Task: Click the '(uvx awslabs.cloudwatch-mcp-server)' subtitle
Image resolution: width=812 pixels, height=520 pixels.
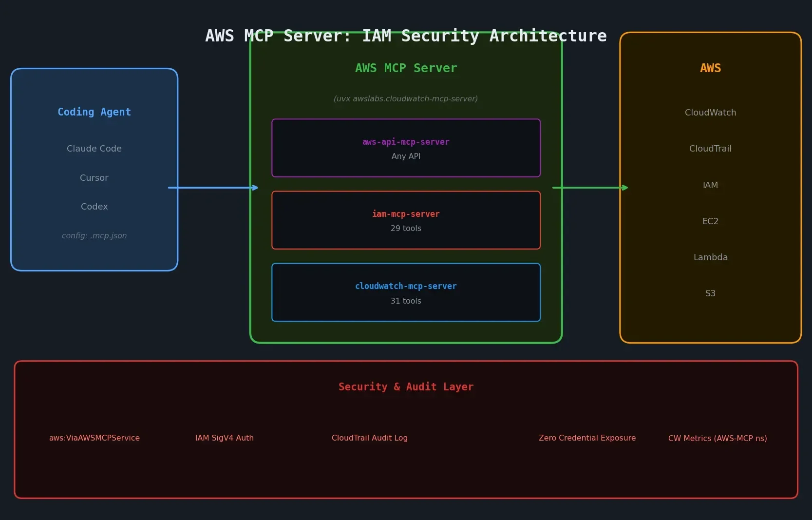Action: pyautogui.click(x=406, y=98)
